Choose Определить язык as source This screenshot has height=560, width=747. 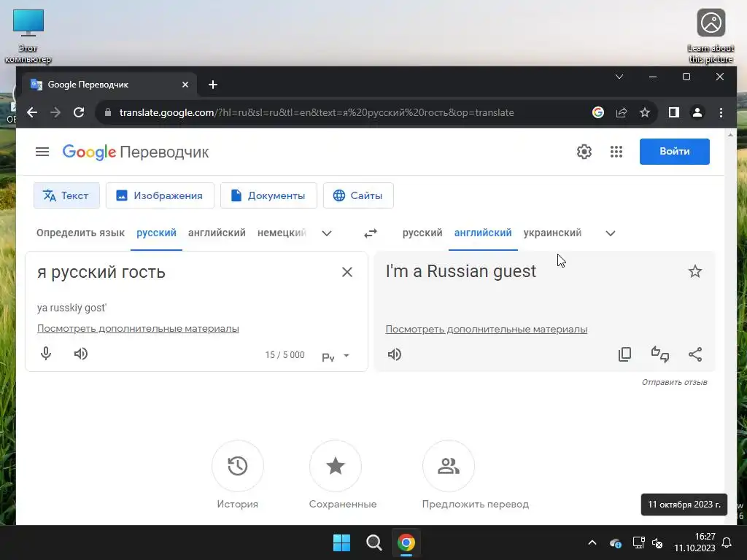point(80,233)
